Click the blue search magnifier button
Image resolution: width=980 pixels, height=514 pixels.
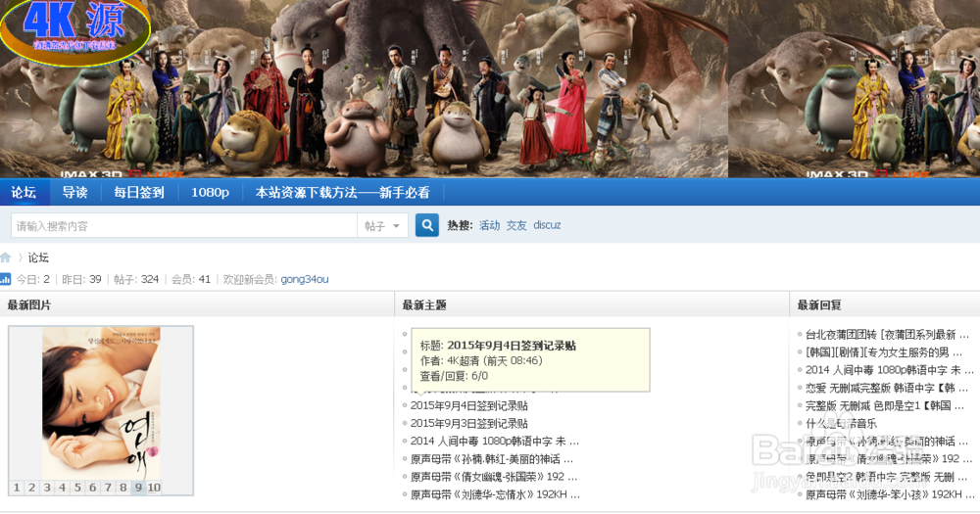[427, 225]
